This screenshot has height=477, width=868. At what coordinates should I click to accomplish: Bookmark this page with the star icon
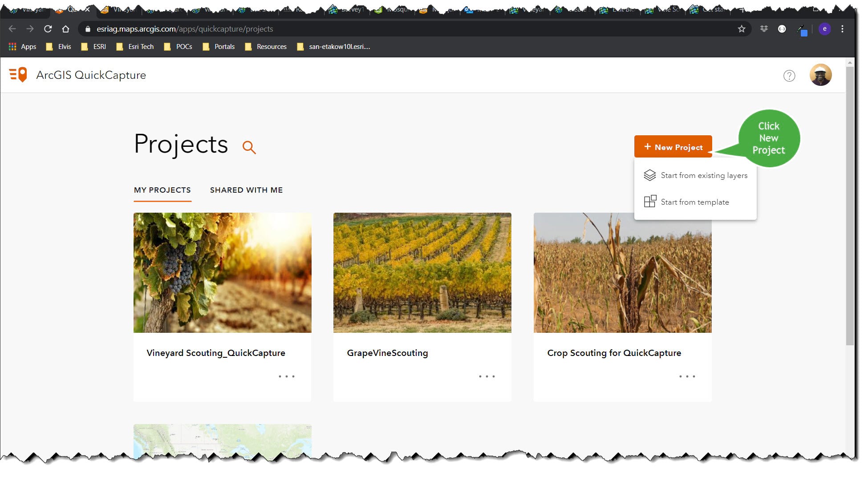coord(742,29)
